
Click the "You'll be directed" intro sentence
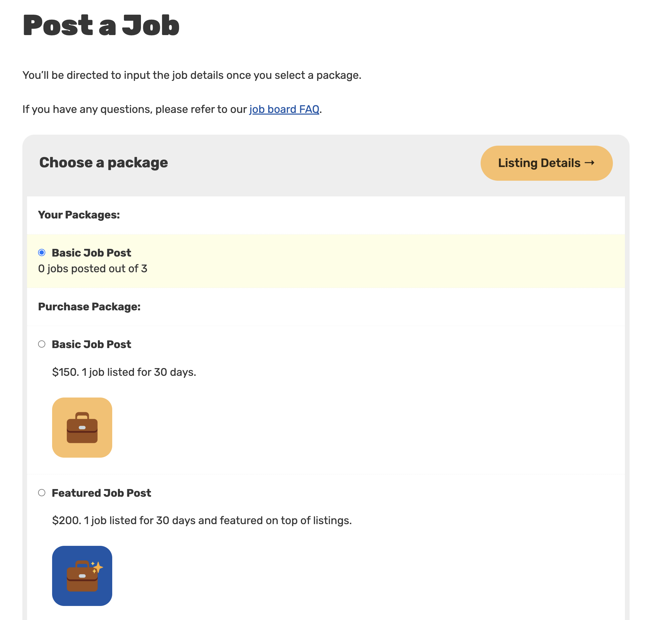click(192, 75)
